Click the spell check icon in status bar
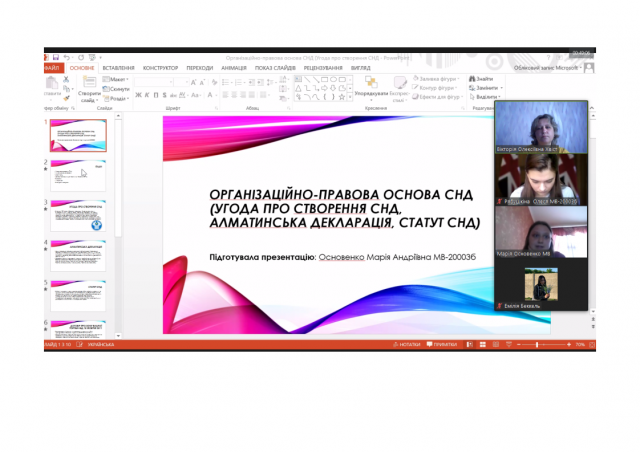 coord(81,344)
